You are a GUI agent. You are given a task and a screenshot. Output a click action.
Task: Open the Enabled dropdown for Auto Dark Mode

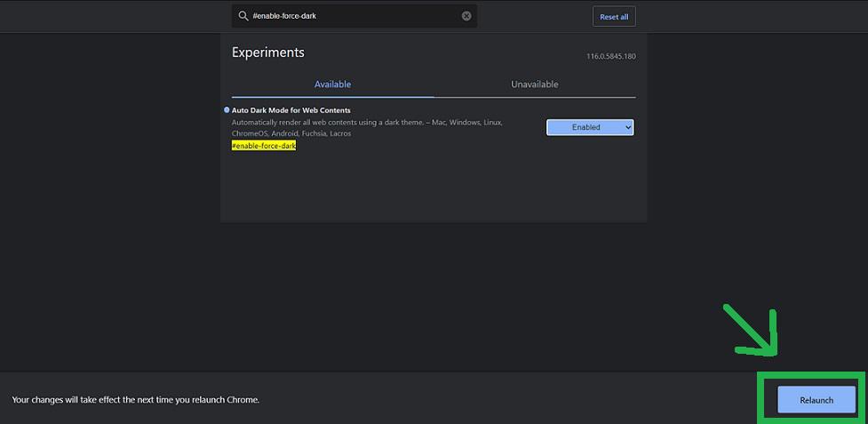(585, 127)
